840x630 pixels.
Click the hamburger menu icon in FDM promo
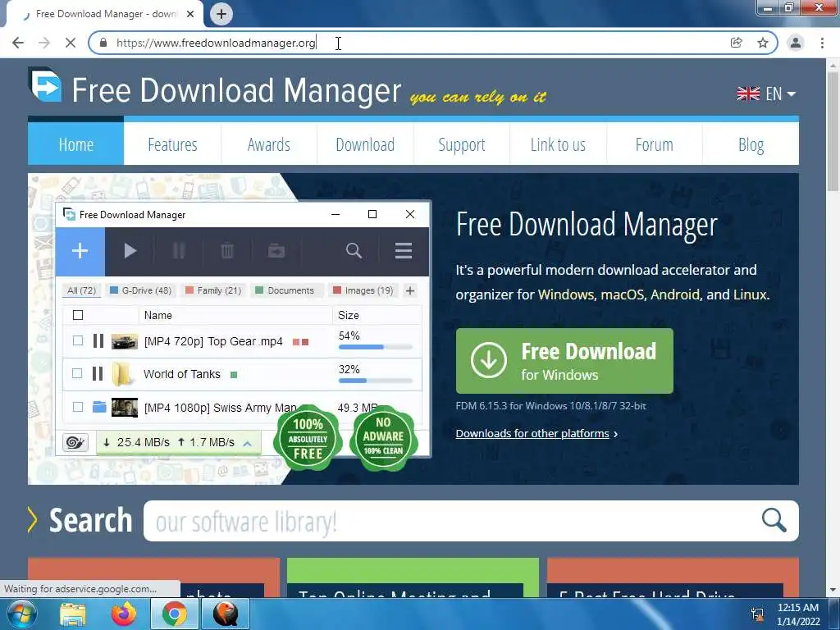tap(404, 251)
